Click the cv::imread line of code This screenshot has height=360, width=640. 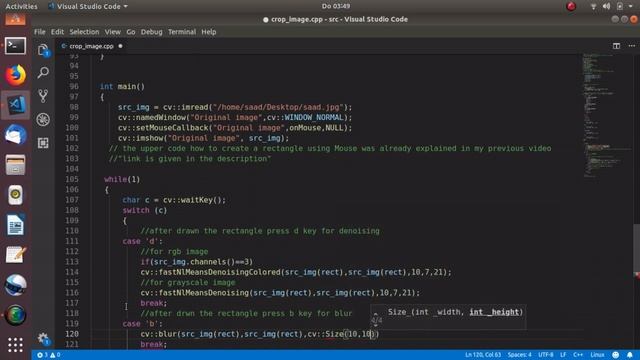(235, 107)
